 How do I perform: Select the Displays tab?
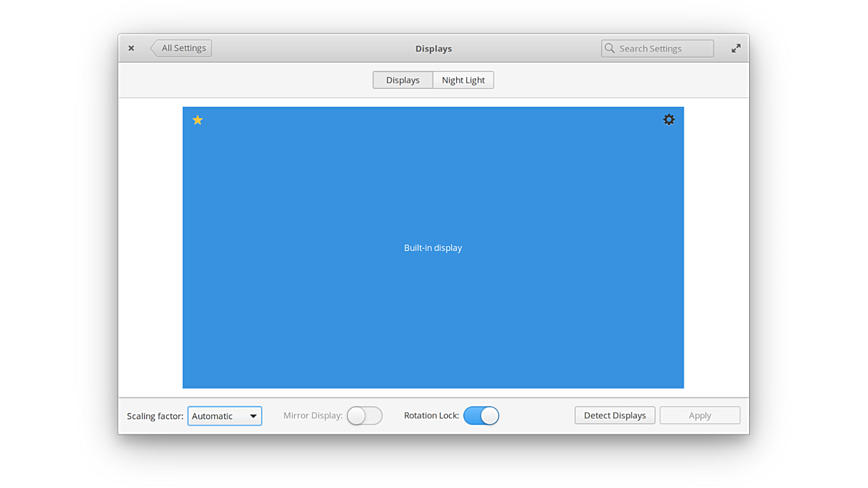[403, 80]
